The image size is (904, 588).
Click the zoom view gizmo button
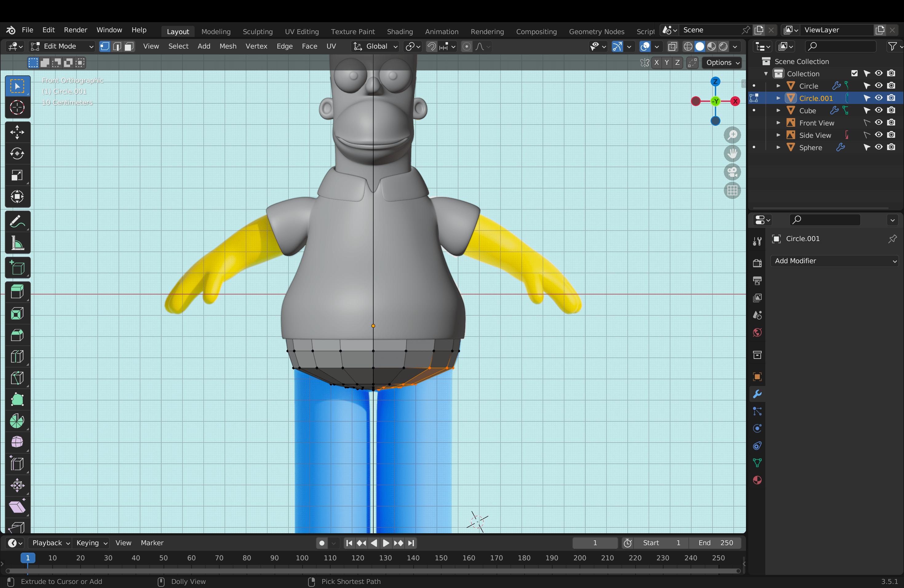732,135
